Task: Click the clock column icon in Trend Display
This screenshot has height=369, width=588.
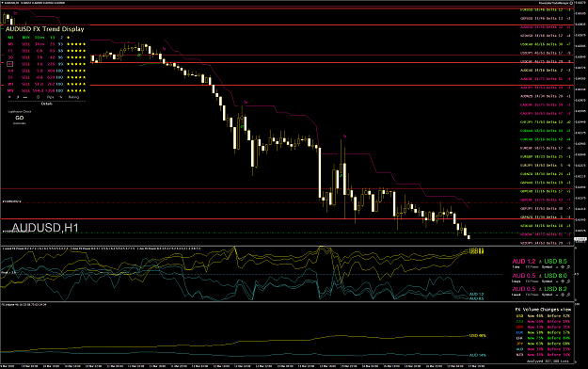Action: tap(38, 97)
